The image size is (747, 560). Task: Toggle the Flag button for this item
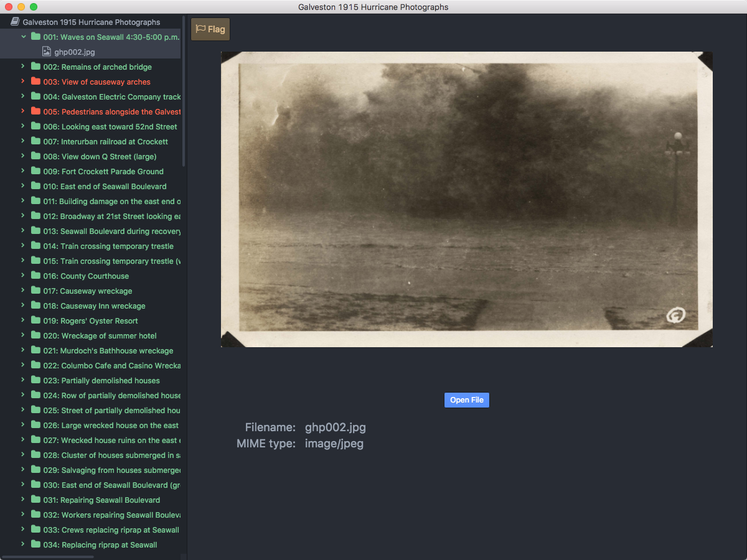pyautogui.click(x=210, y=29)
